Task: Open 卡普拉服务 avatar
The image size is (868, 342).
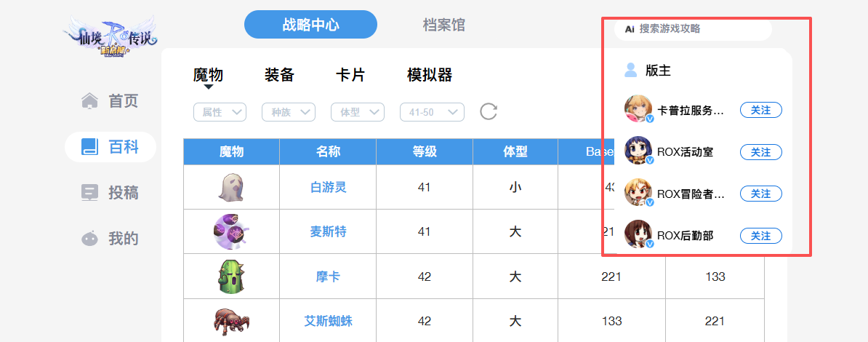Action: point(638,109)
